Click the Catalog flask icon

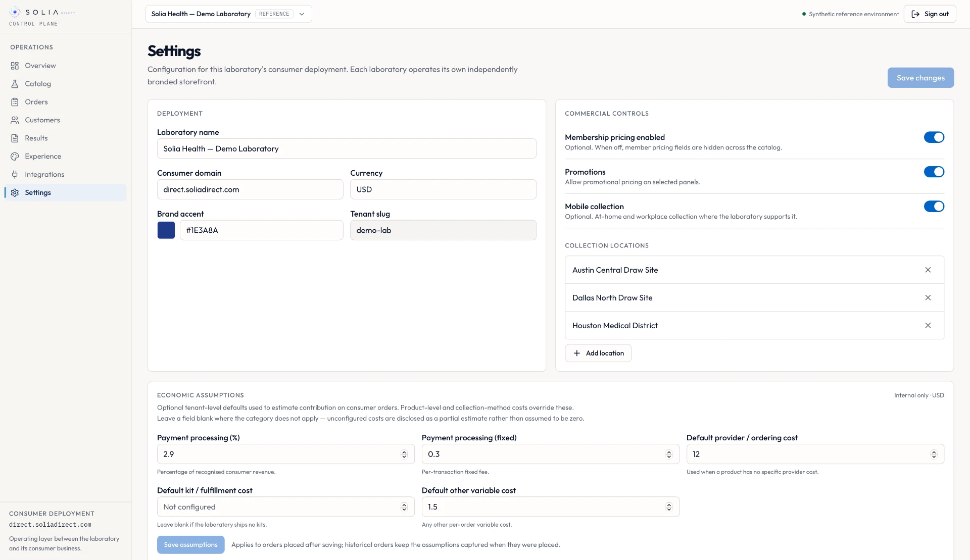point(15,84)
